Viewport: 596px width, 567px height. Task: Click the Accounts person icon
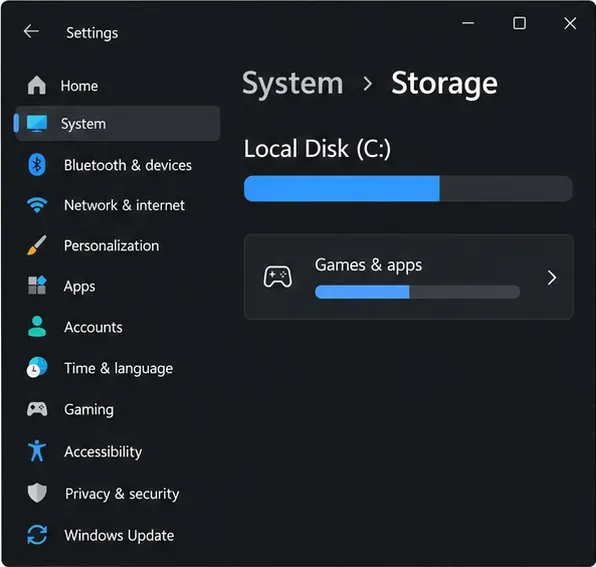[37, 326]
